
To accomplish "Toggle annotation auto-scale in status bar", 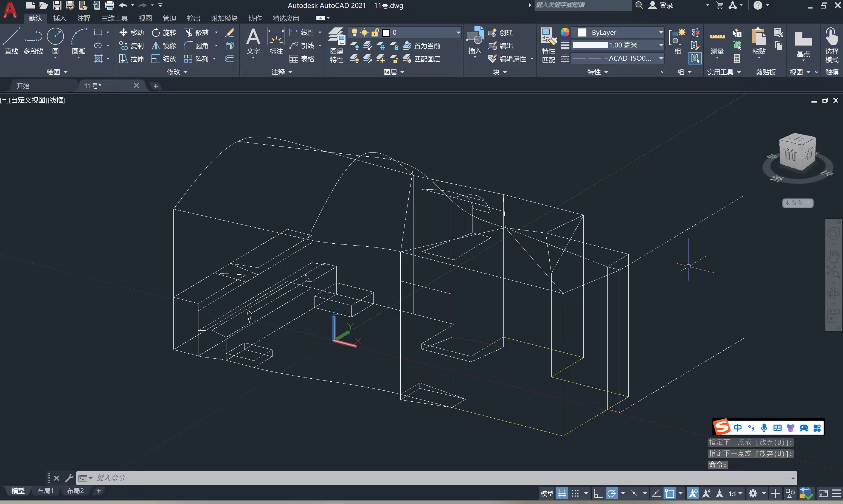I will [706, 493].
